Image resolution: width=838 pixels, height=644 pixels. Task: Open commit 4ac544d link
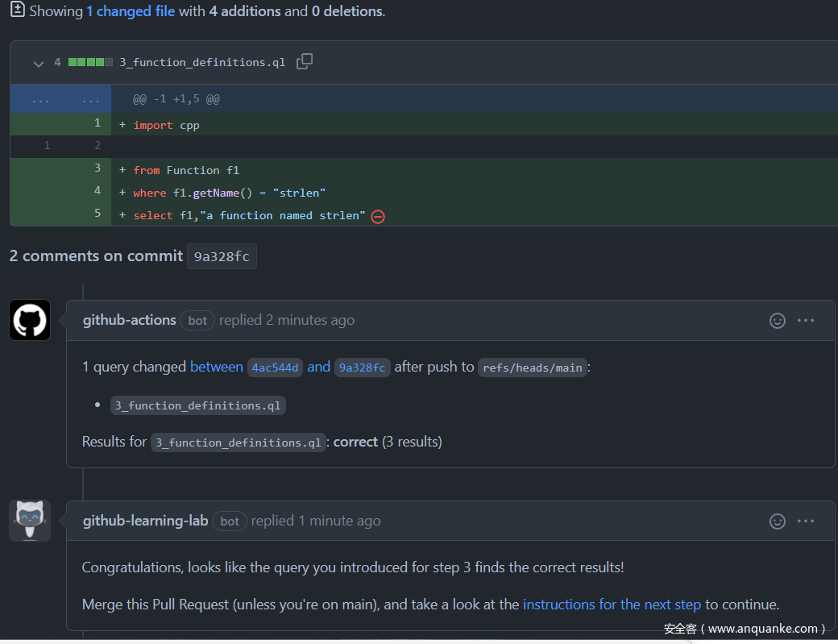pyautogui.click(x=275, y=368)
